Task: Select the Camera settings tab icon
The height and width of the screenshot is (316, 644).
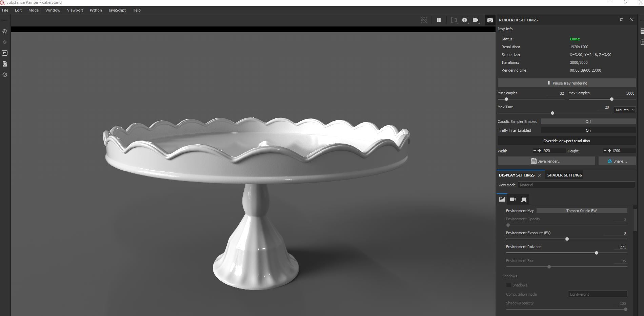Action: tap(513, 199)
